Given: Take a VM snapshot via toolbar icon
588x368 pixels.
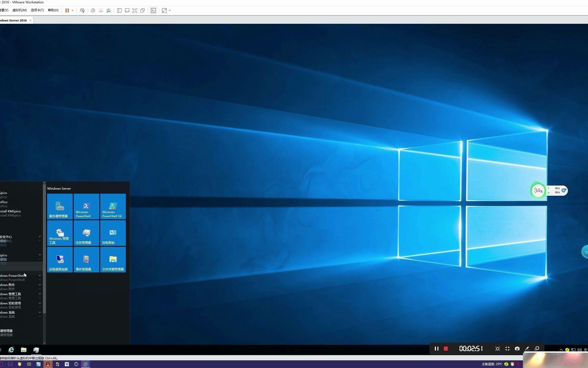Looking at the screenshot, I should click(x=93, y=10).
